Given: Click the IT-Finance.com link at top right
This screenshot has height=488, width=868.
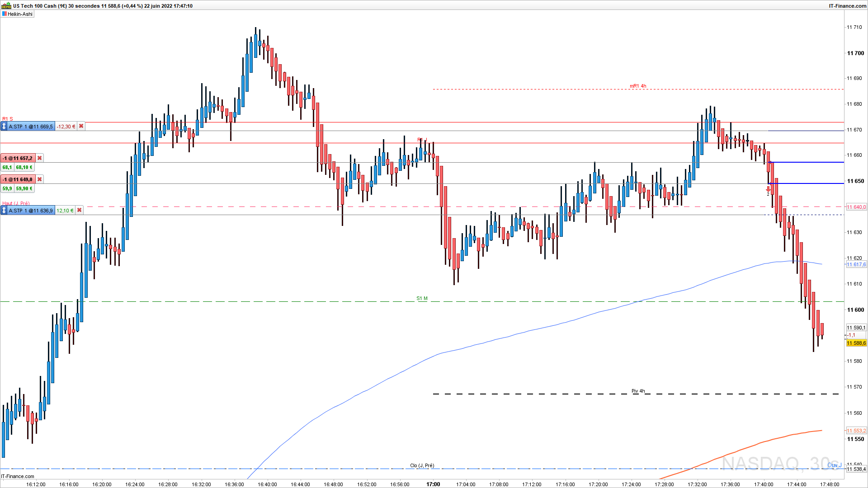Looking at the screenshot, I should [847, 6].
